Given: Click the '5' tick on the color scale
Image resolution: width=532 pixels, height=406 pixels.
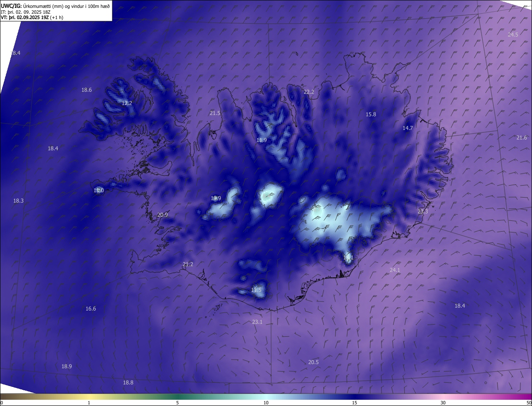Looking at the screenshot, I should (x=177, y=403).
